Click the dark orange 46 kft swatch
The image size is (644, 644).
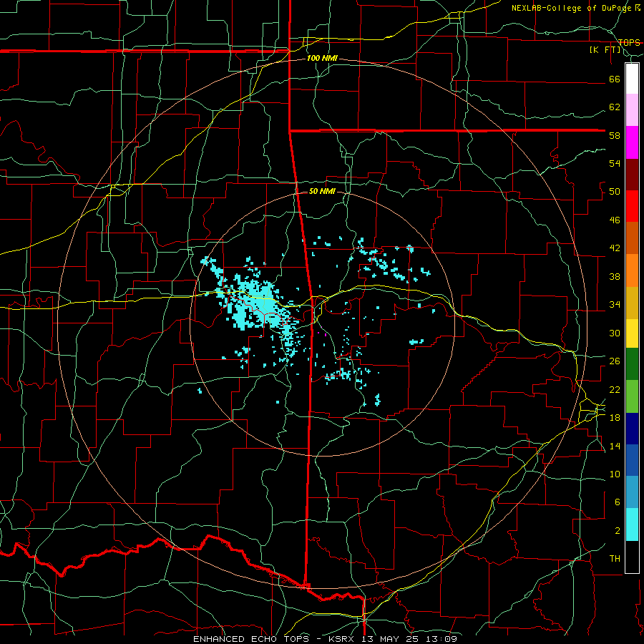point(632,238)
